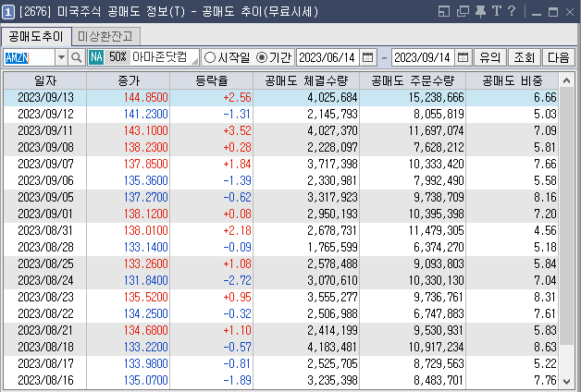Select the 시작일 radio option
Viewport: 581px width, 392px height.
(228, 57)
